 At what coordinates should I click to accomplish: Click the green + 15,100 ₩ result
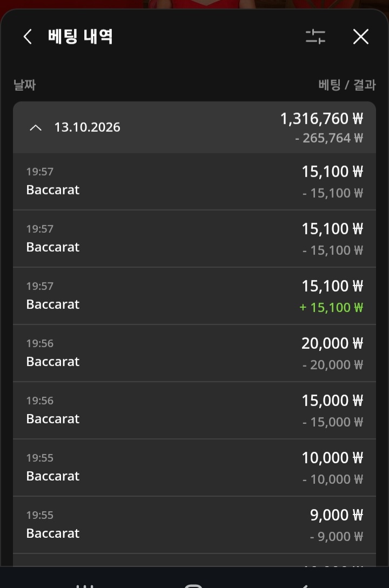point(331,308)
